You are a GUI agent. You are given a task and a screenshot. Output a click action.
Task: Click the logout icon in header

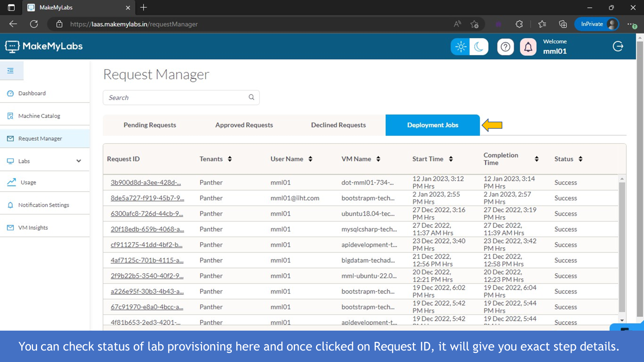click(x=618, y=47)
